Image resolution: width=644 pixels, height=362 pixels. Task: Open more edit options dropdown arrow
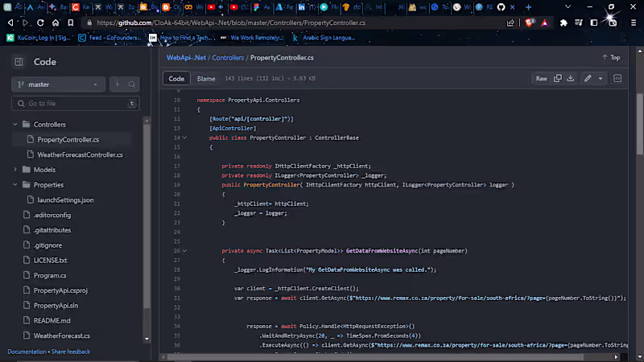pyautogui.click(x=601, y=79)
